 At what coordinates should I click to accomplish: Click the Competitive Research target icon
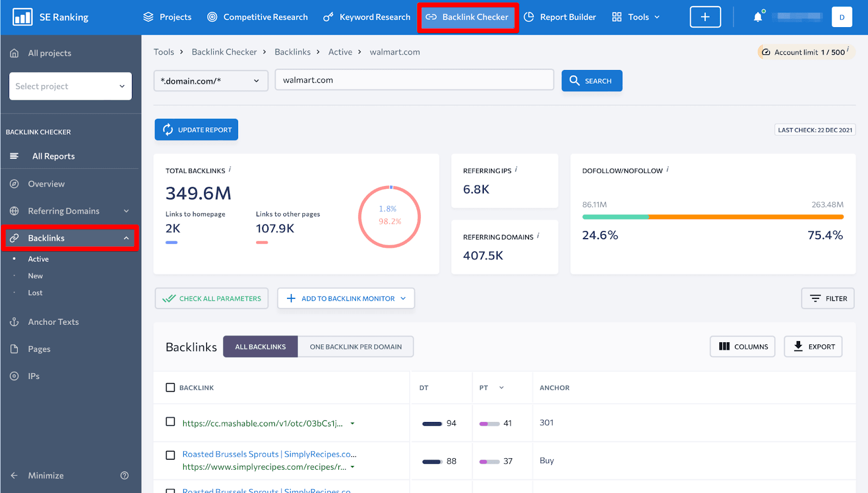(x=212, y=17)
